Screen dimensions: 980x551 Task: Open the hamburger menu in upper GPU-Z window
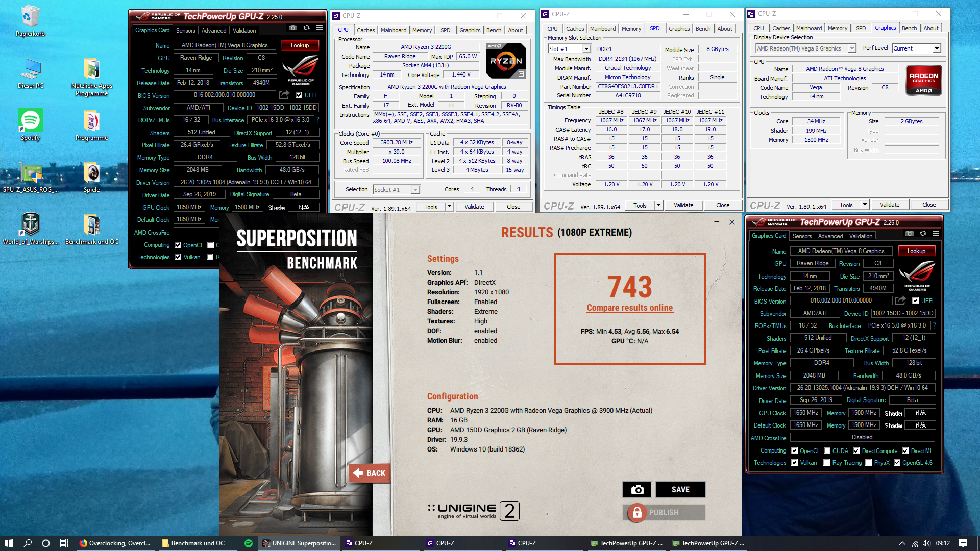(x=319, y=28)
